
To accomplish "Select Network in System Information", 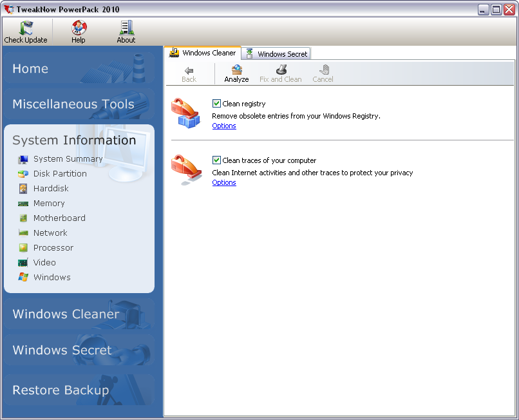I will coord(50,233).
